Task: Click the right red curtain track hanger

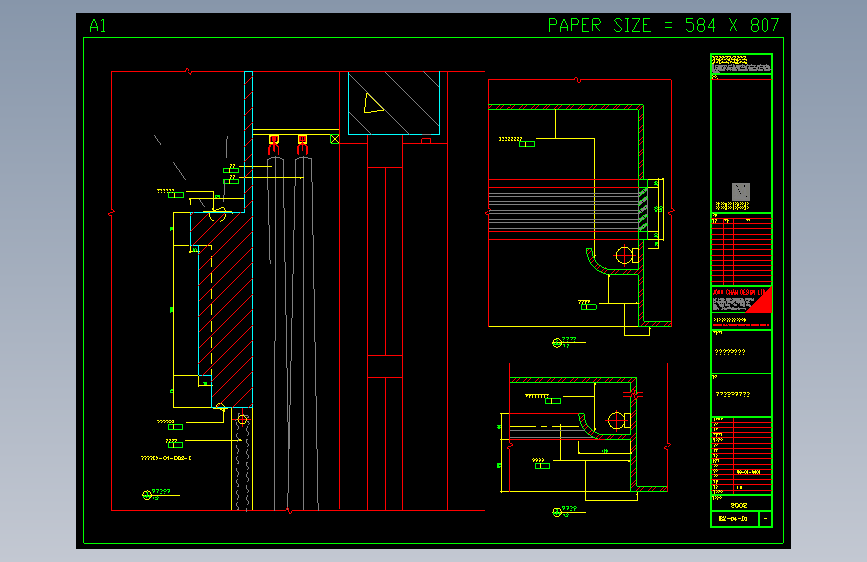Action: pyautogui.click(x=302, y=144)
